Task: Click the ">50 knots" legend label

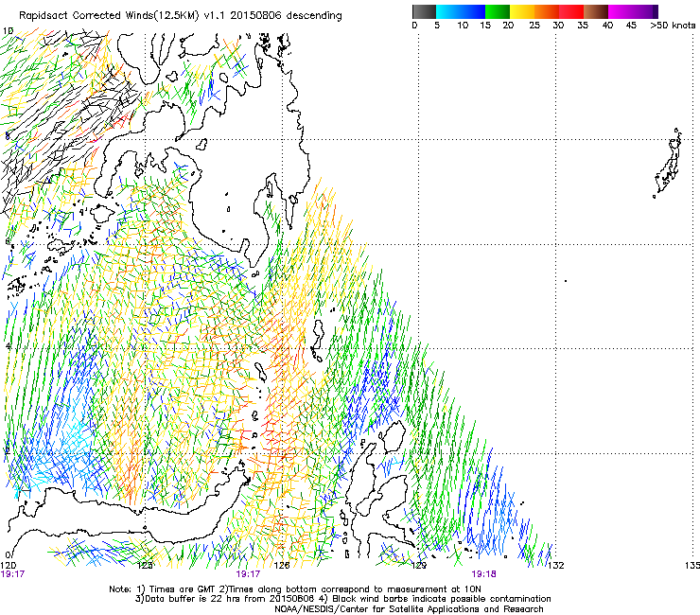Action: [673, 26]
